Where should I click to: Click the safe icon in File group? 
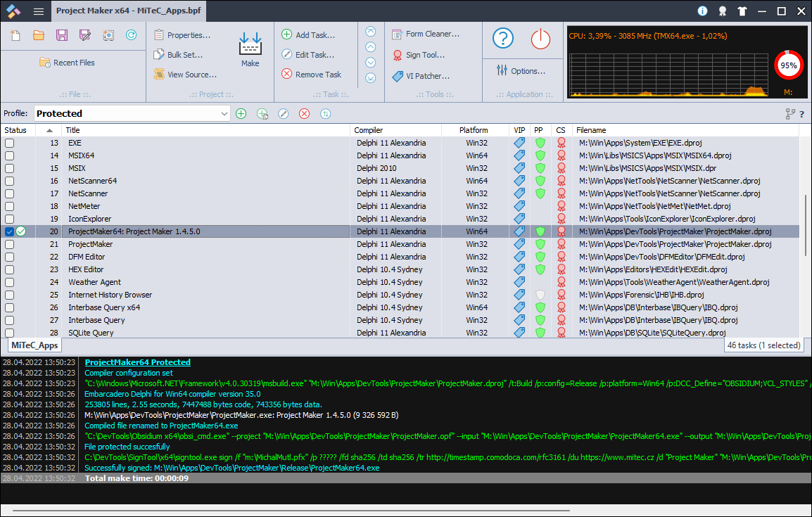pyautogui.click(x=108, y=35)
